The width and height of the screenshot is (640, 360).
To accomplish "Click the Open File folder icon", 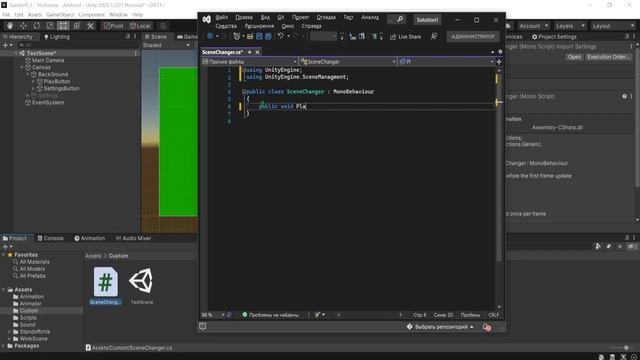I will tap(250, 36).
